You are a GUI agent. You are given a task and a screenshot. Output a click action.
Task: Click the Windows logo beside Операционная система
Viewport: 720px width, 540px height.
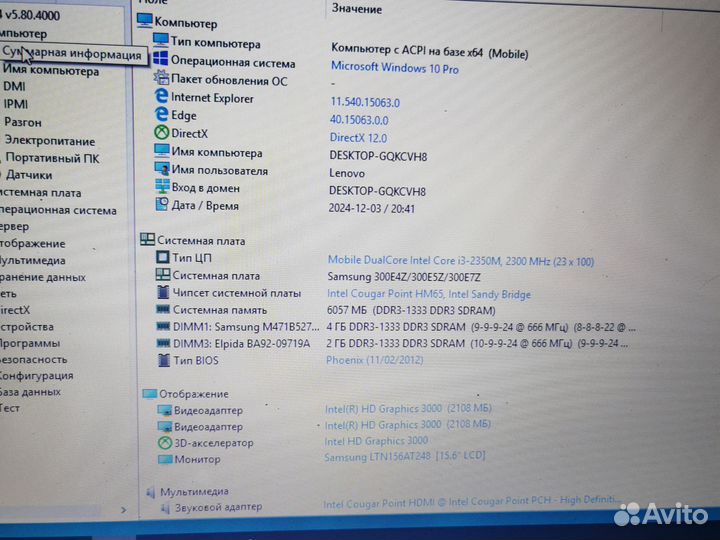tap(160, 58)
